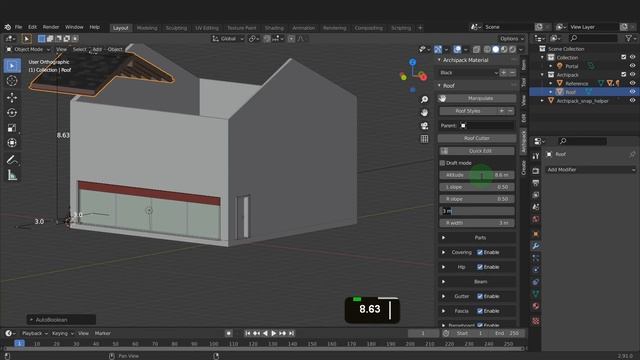Open the Particles properties tab icon
640x360 pixels.
click(536, 258)
